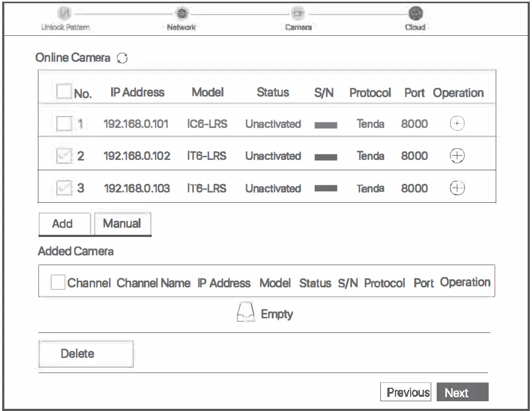Refresh the Online Camera list
This screenshot has height=411, width=532.
click(x=121, y=57)
